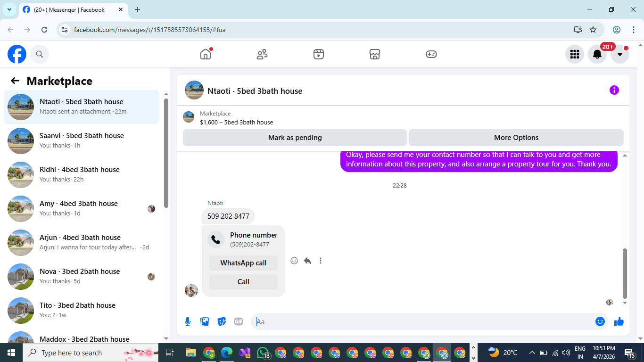The height and width of the screenshot is (362, 644).
Task: Reload the page
Action: pyautogui.click(x=44, y=30)
